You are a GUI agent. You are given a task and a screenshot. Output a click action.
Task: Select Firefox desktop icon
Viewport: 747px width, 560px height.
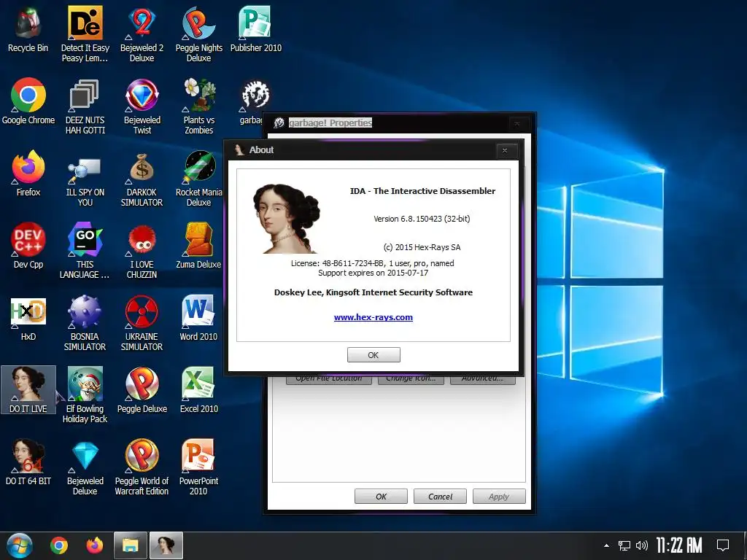coord(28,174)
